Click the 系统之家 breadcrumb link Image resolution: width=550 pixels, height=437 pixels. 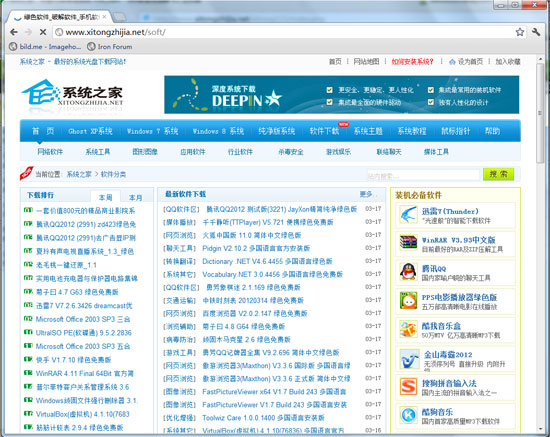(79, 174)
